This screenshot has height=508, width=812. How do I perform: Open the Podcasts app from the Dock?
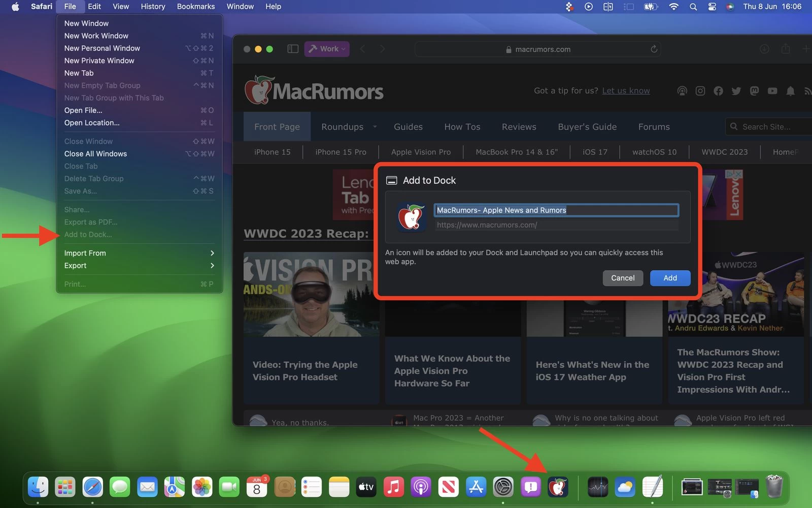tap(420, 486)
